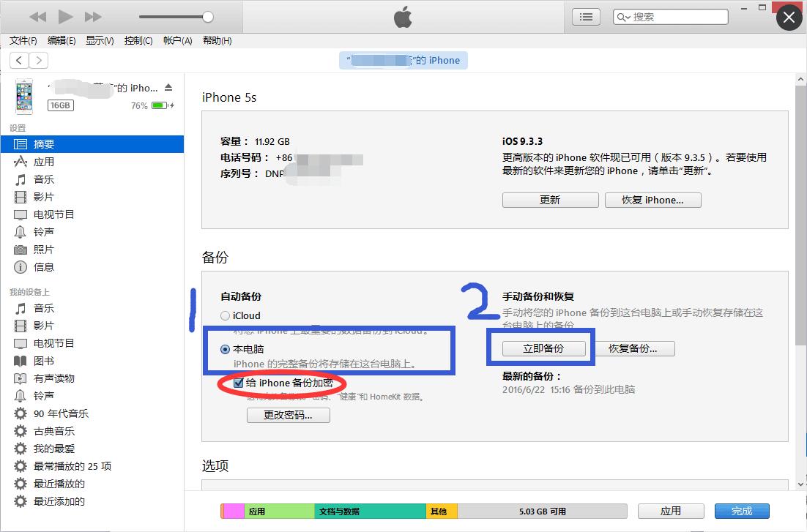Viewport: 807px width, 532px height.
Task: Open the 影片 panel in the sidebar
Action: coord(42,196)
